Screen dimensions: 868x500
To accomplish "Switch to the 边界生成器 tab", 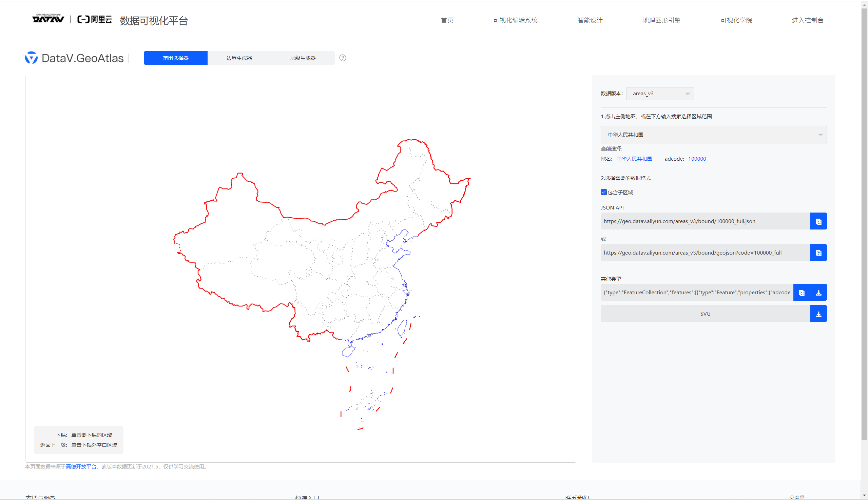I will point(239,58).
